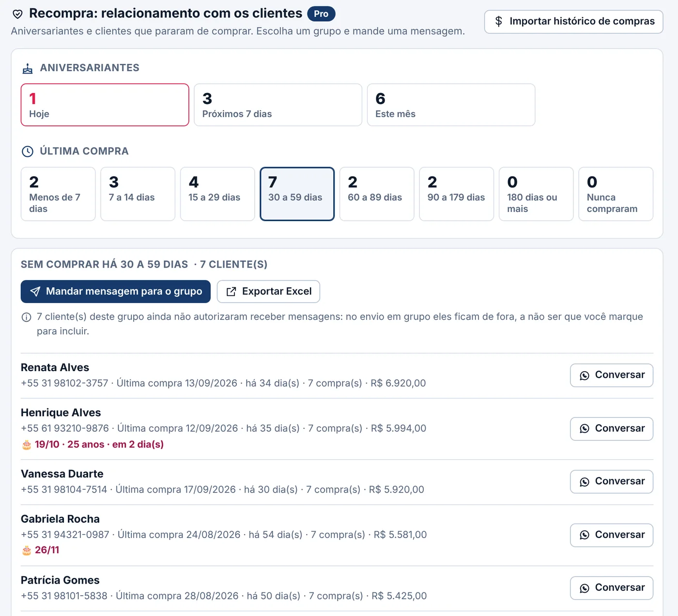
Task: Click WhatsApp icon in Vanessa Duarte's Conversar button
Action: [585, 482]
